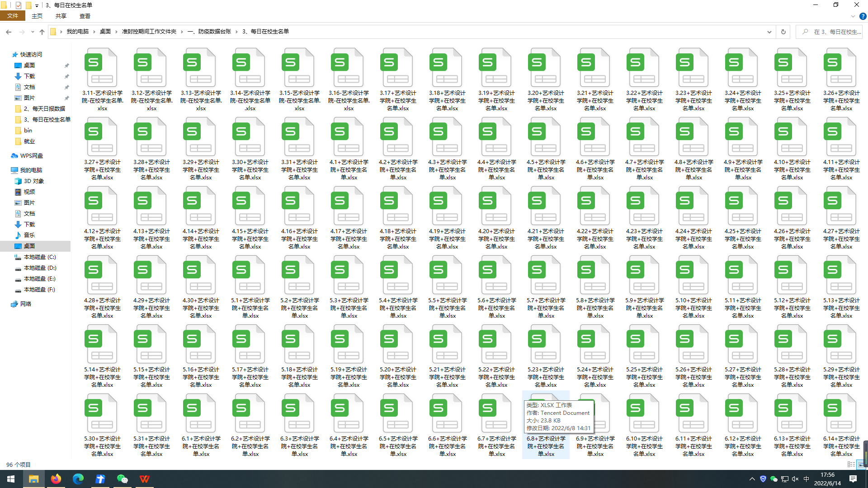Select file 3.31+艺术设计学院+在校学生名单.xlsx
This screenshot has height=488, width=868.
tap(299, 149)
